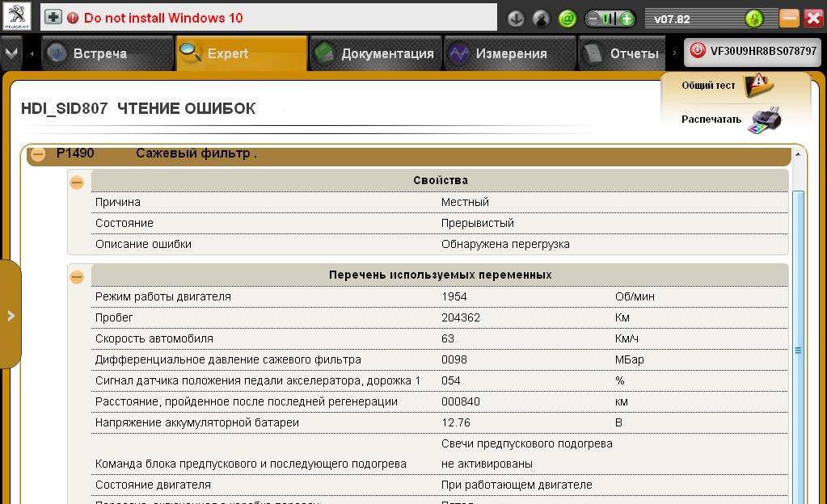The image size is (827, 504).
Task: Collapse the Свойства section
Action: pyautogui.click(x=77, y=183)
